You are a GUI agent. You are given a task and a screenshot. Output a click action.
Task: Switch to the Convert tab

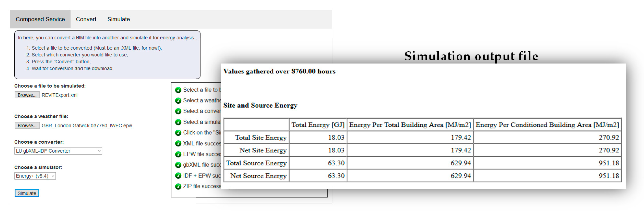point(86,19)
